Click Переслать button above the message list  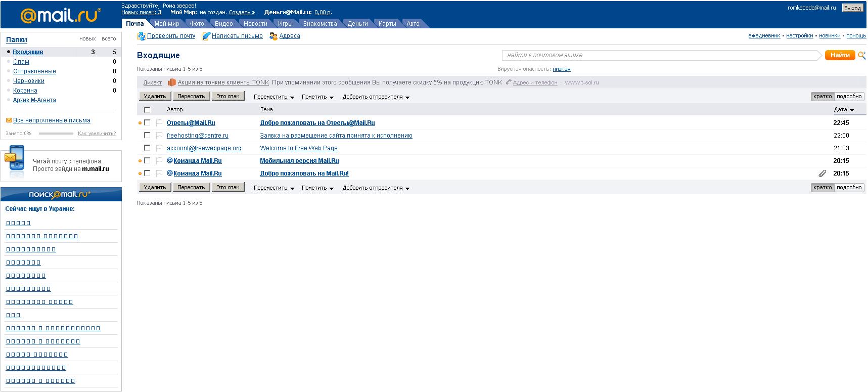coord(191,96)
